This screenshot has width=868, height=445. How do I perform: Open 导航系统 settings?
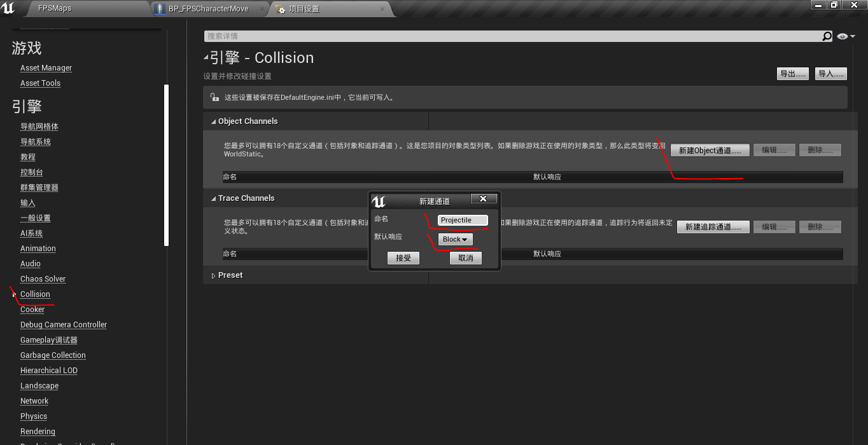pyautogui.click(x=36, y=142)
